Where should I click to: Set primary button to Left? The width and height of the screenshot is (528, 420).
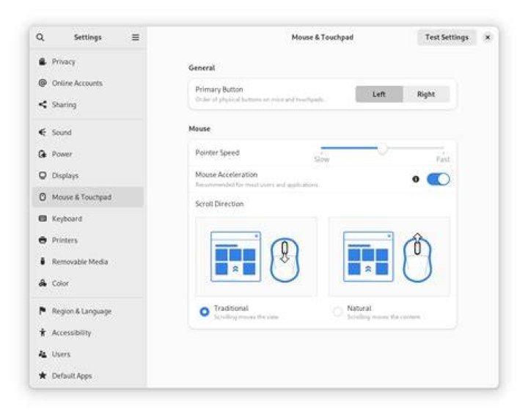pyautogui.click(x=379, y=95)
